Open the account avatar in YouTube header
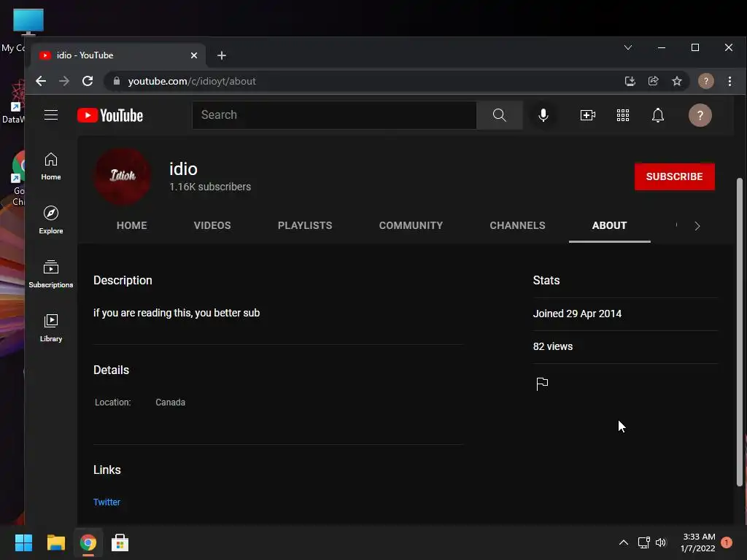 click(700, 114)
